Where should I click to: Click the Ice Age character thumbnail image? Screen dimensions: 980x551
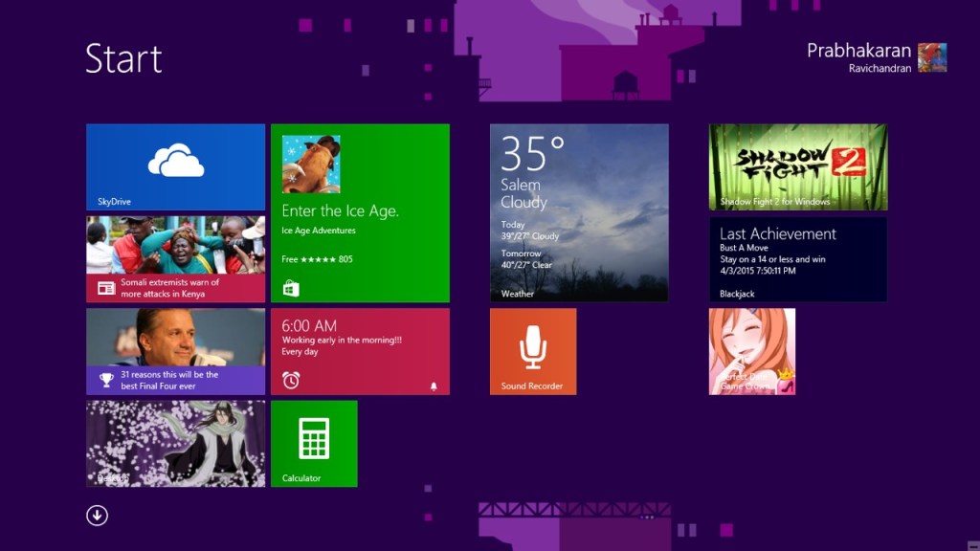311,164
